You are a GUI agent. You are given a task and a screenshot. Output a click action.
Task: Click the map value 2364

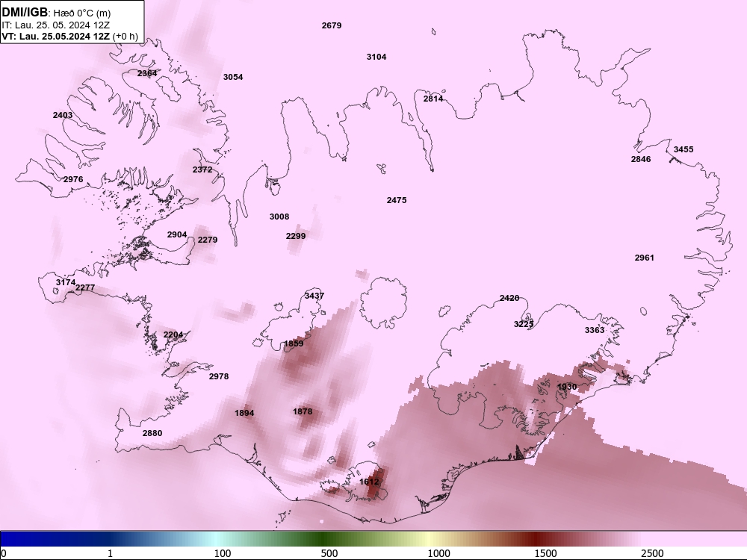(147, 73)
